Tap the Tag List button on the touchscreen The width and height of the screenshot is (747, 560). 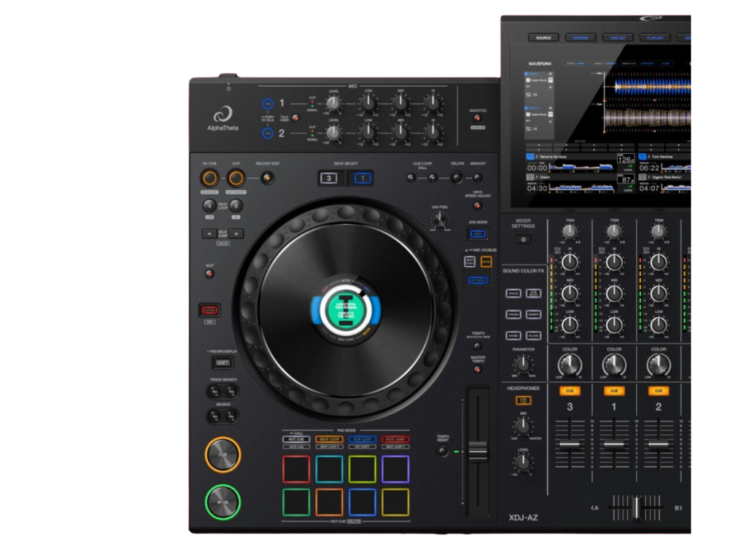[617, 38]
